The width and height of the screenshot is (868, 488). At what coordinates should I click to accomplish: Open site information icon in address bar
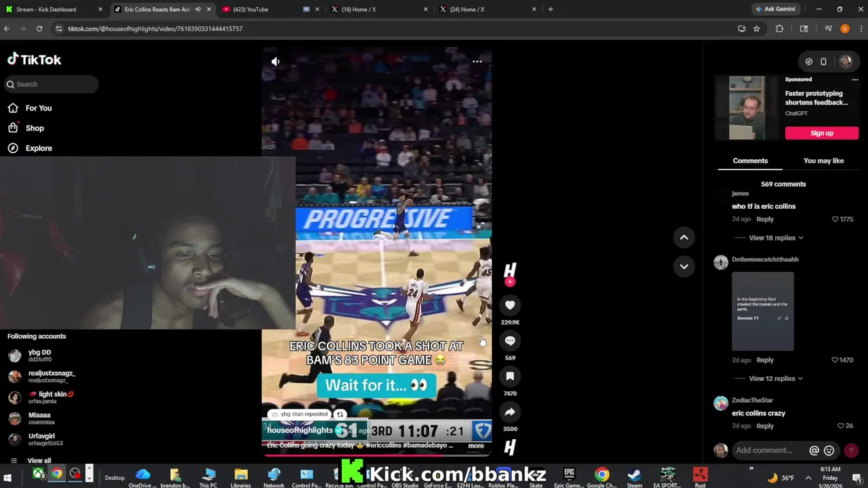[x=58, y=28]
